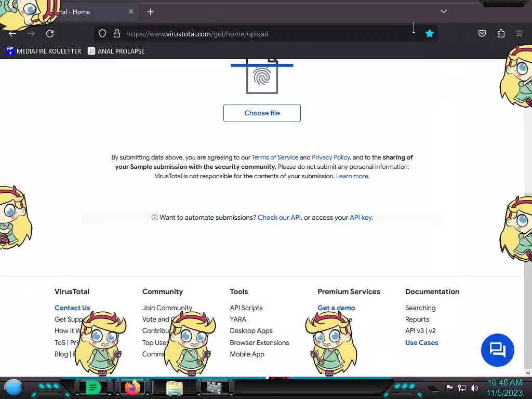Open the API key link
Viewport: 532px width, 399px height.
click(x=361, y=218)
